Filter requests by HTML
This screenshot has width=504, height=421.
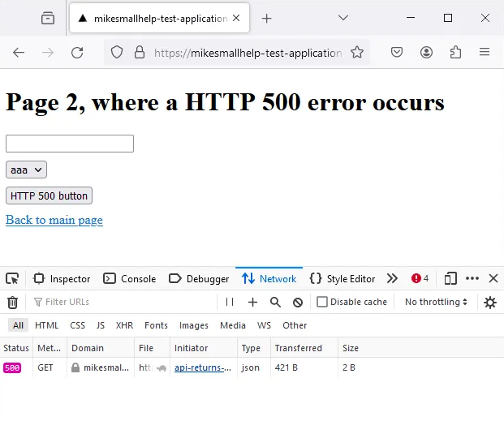[x=46, y=325]
